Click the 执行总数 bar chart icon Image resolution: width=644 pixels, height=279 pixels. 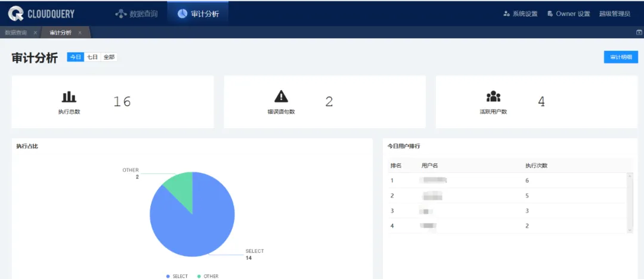tap(69, 97)
